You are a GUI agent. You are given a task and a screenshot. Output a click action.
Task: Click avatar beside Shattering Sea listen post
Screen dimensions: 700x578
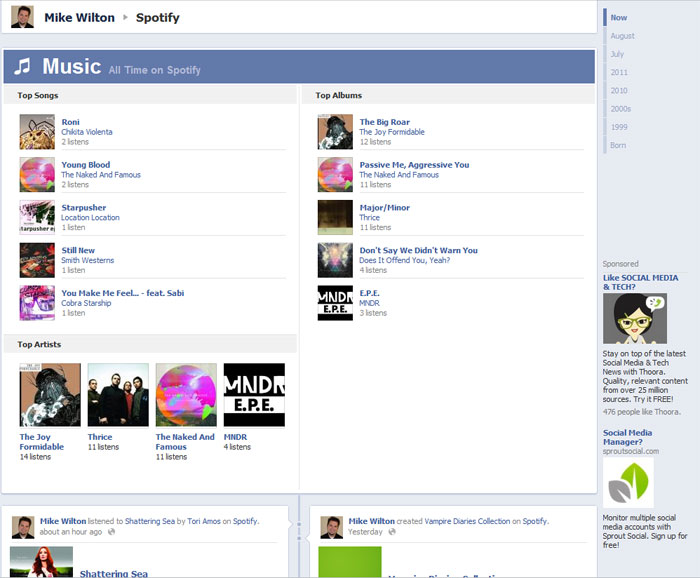(23, 528)
